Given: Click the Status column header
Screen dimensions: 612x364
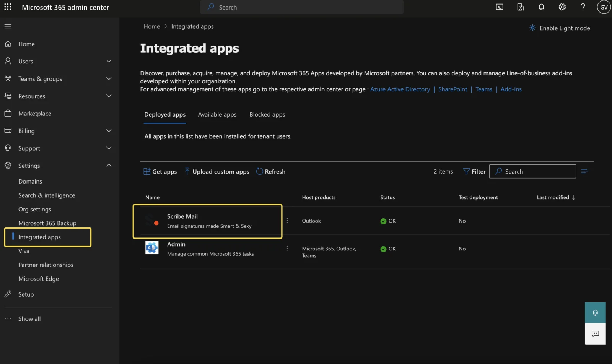Looking at the screenshot, I should (387, 197).
